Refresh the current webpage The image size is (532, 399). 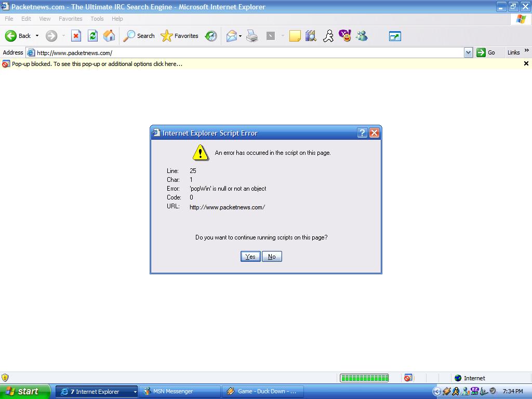92,36
